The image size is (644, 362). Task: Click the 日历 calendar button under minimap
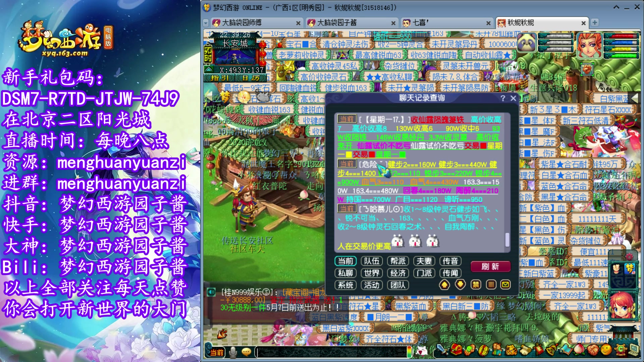(251, 78)
